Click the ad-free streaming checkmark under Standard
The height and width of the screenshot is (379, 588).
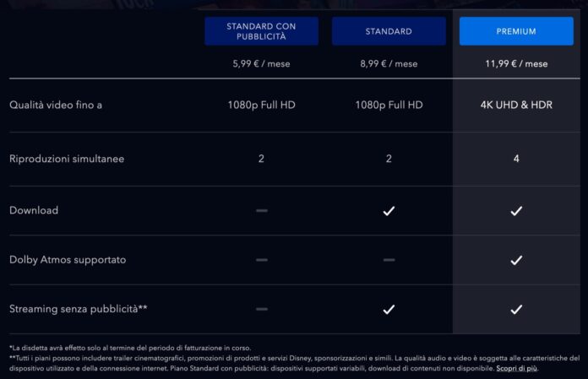click(389, 310)
